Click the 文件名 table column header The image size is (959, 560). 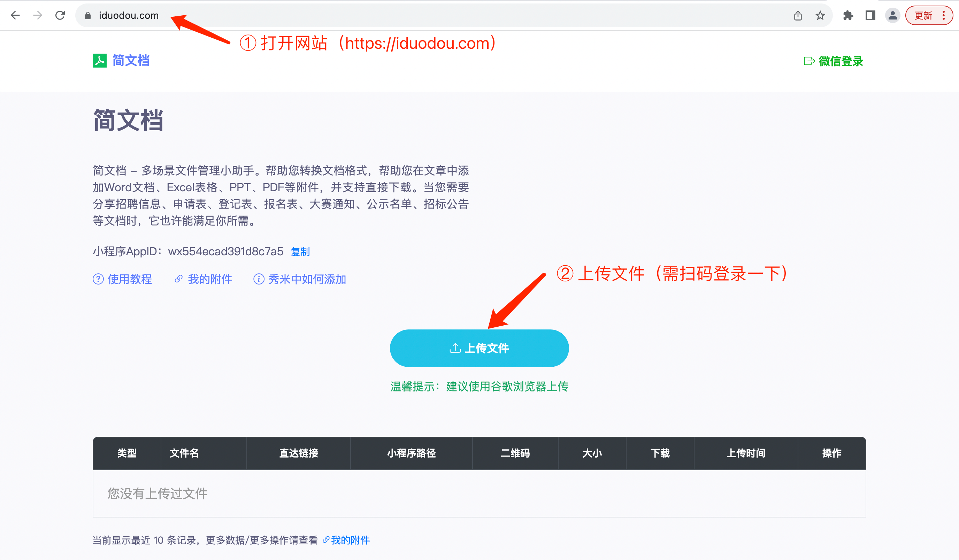pyautogui.click(x=184, y=453)
